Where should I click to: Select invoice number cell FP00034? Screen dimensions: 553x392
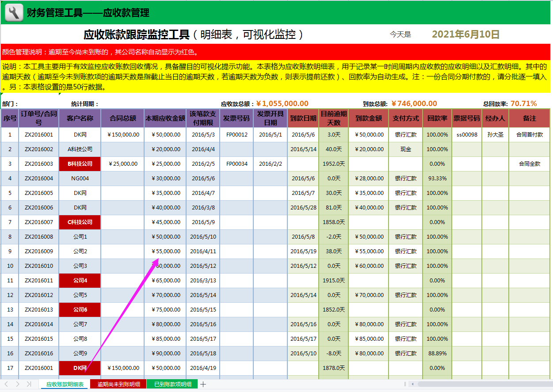click(237, 164)
